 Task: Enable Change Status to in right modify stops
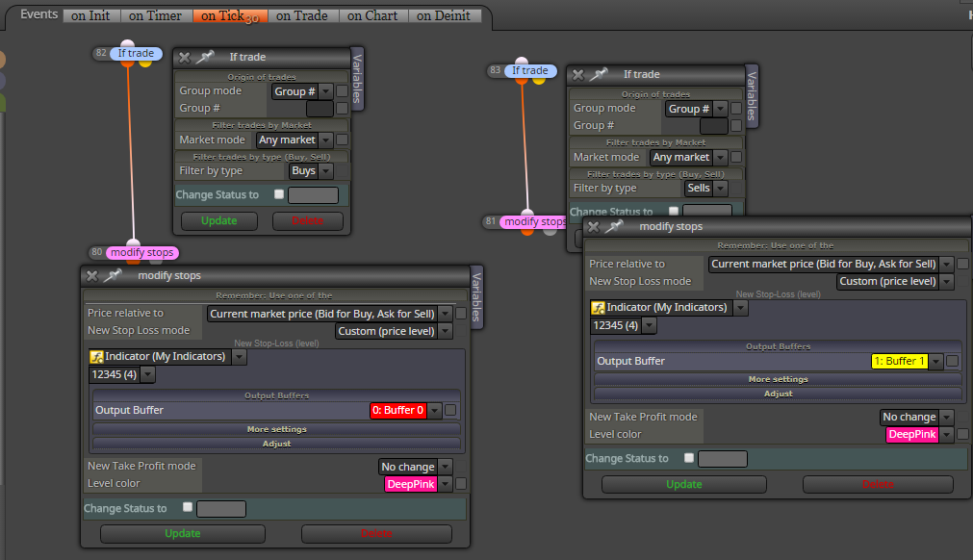(x=689, y=458)
